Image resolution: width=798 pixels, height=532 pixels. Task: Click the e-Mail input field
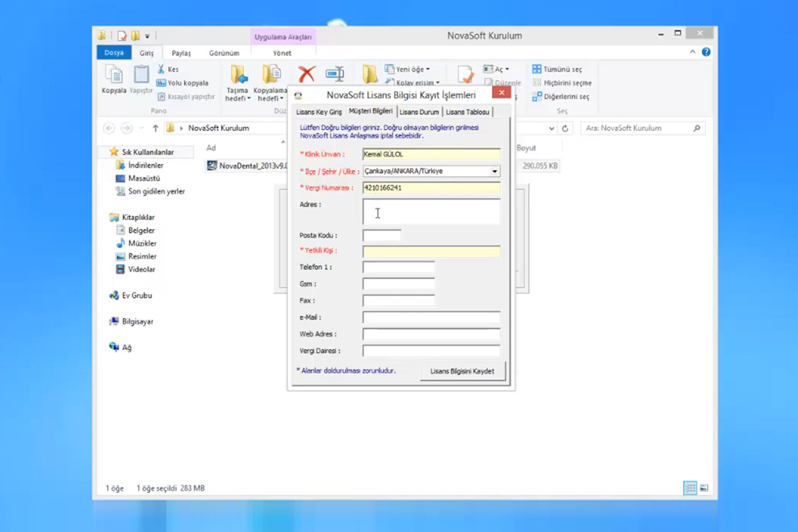(x=431, y=318)
